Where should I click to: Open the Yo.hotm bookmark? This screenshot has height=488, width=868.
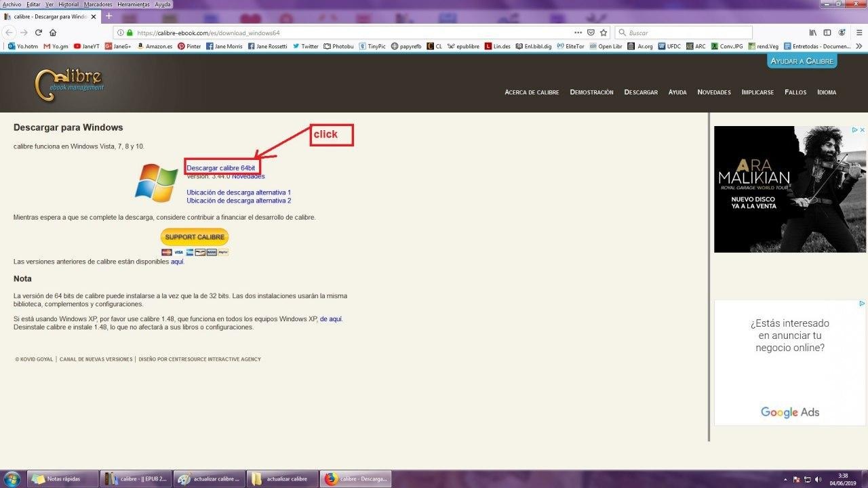[x=23, y=46]
